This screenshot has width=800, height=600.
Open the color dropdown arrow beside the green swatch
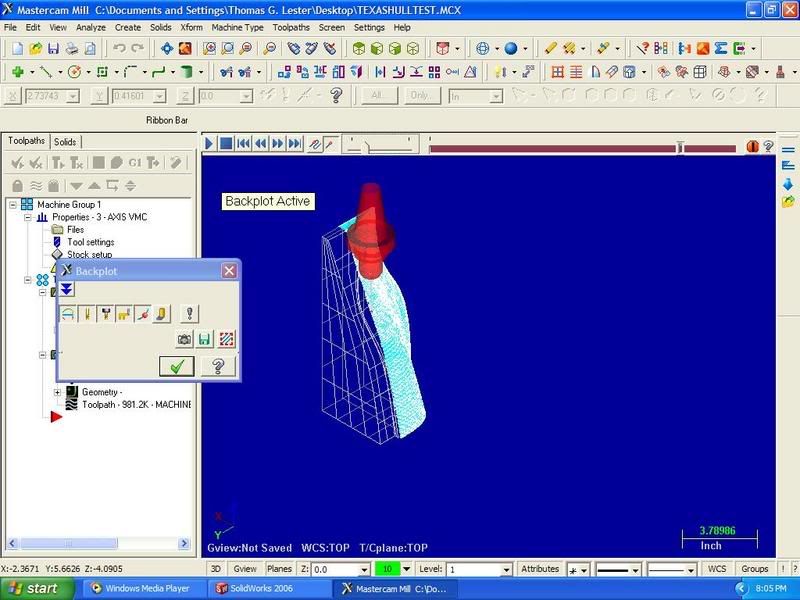pyautogui.click(x=407, y=569)
